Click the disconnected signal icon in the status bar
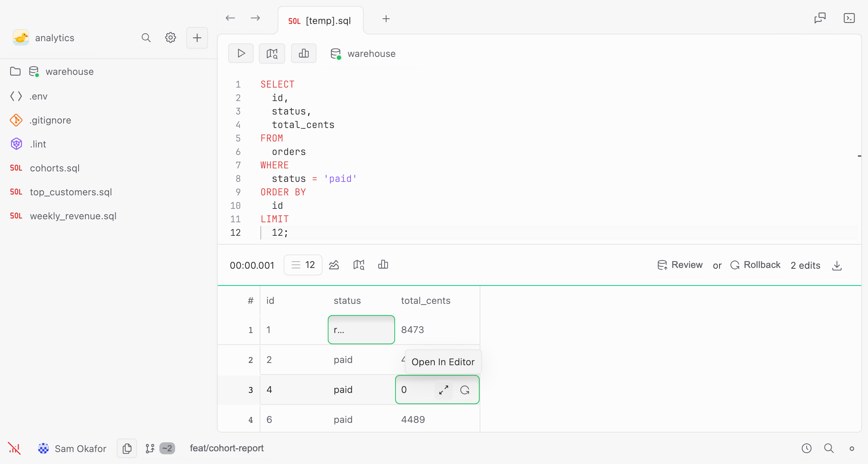Viewport: 868px width, 464px height. tap(14, 448)
